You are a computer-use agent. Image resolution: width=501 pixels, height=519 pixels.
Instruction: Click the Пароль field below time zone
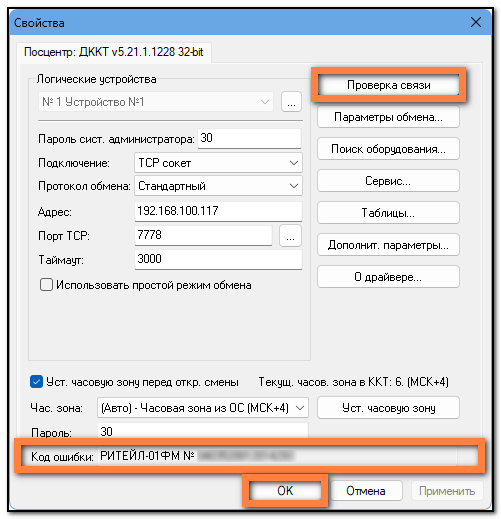point(203,431)
